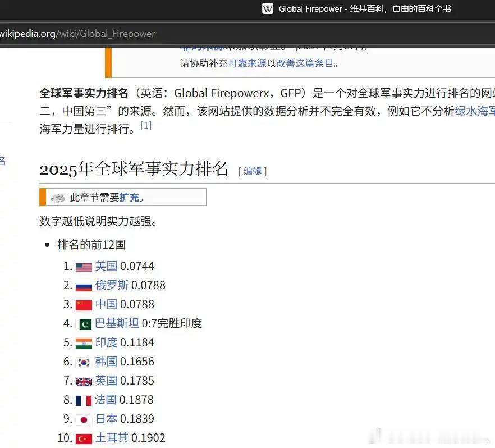Open the 法国 link
The height and width of the screenshot is (448, 495).
click(106, 399)
